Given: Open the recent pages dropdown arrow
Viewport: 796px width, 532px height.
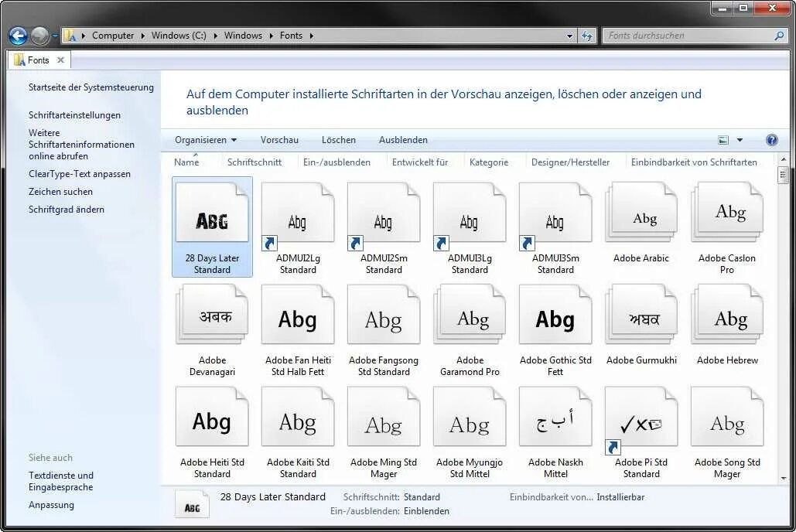Looking at the screenshot, I should 55,36.
